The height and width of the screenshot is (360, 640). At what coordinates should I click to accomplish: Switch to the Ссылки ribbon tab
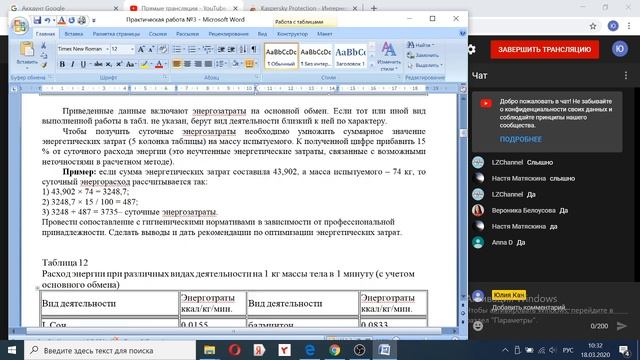[158, 34]
